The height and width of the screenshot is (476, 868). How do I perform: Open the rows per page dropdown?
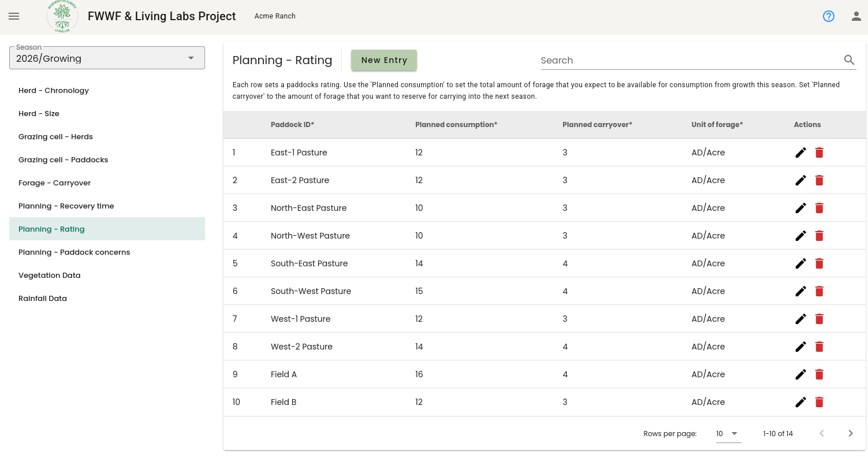(x=728, y=433)
